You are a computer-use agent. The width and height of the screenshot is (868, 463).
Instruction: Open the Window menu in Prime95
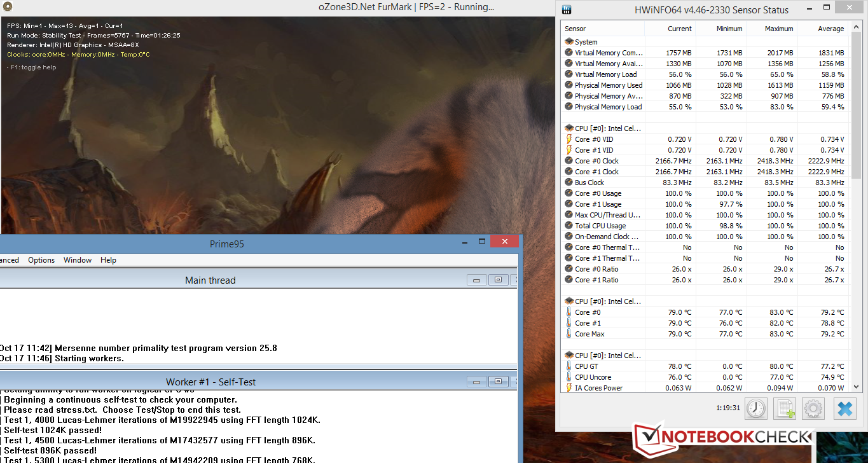tap(78, 260)
